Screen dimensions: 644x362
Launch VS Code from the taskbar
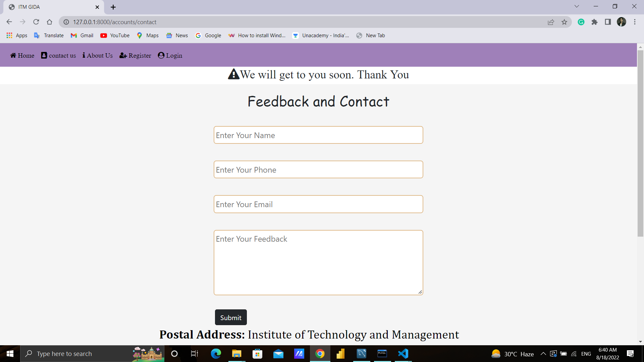point(403,354)
